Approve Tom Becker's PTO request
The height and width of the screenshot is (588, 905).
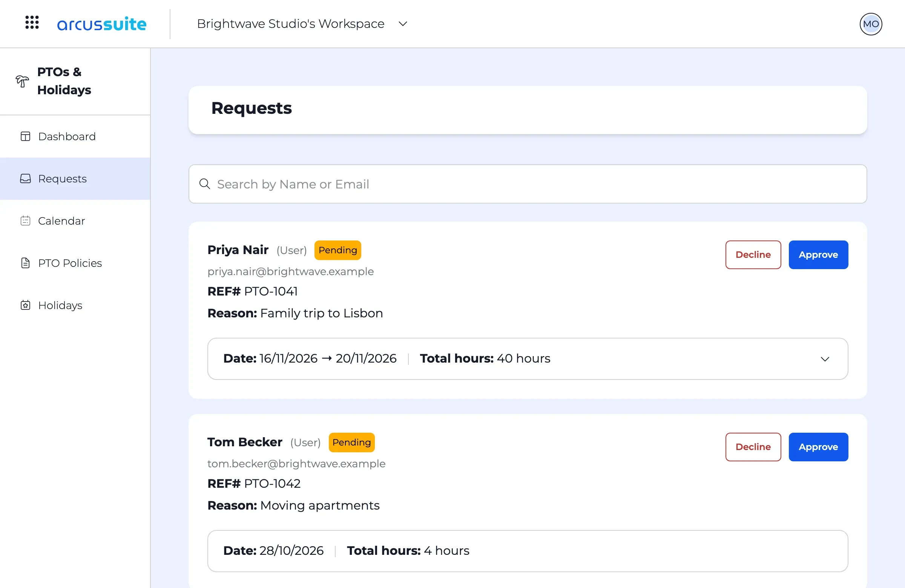818,447
